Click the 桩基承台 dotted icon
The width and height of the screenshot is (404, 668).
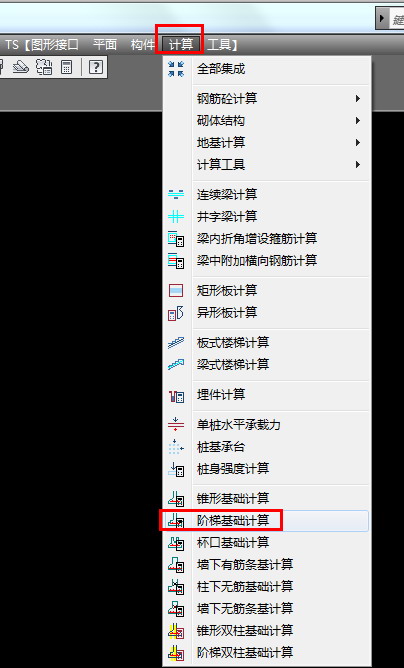click(x=176, y=447)
